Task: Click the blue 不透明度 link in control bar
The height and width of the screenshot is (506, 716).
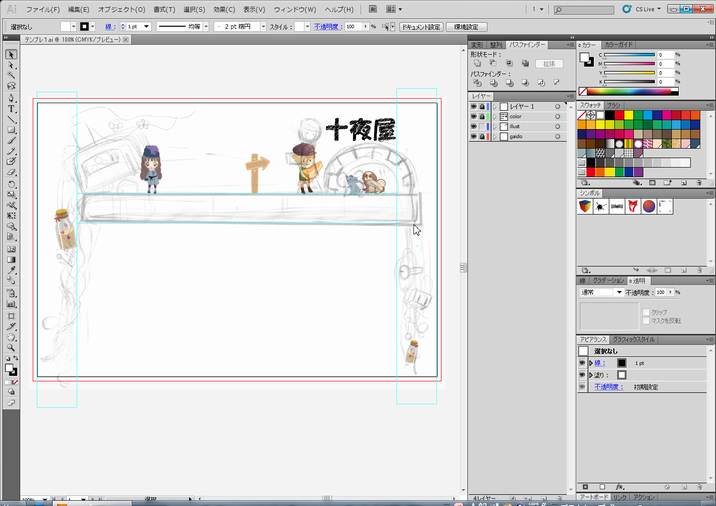Action: [326, 27]
